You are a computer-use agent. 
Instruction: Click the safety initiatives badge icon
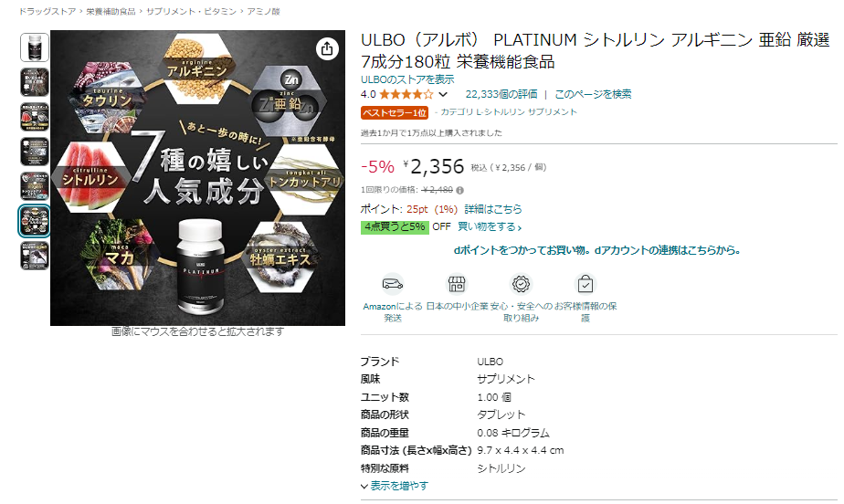click(x=521, y=284)
